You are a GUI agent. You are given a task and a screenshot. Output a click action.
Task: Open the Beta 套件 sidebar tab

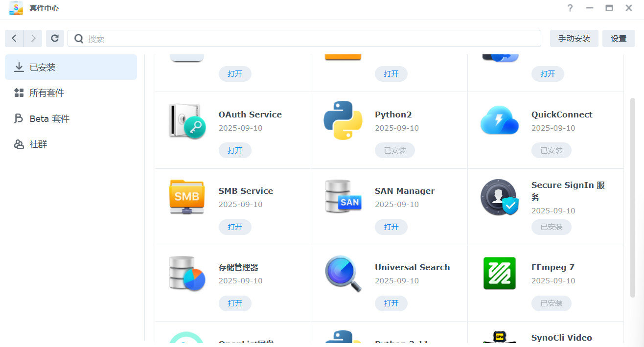71,119
